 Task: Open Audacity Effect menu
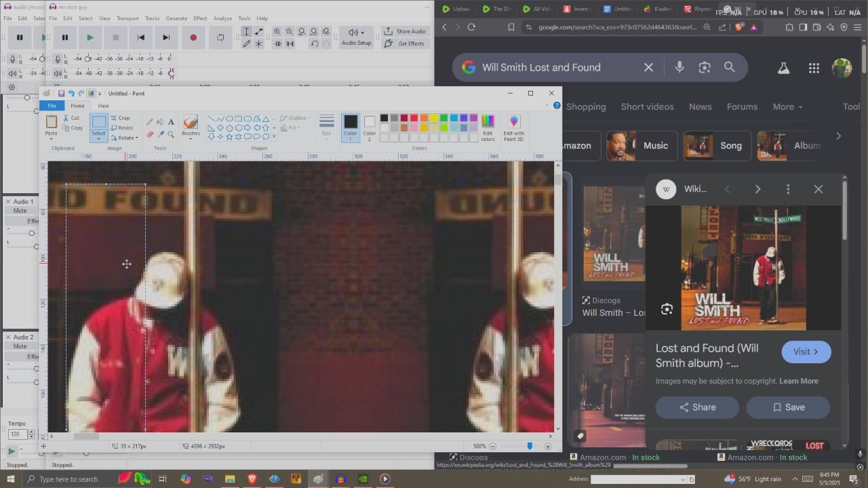tap(200, 18)
